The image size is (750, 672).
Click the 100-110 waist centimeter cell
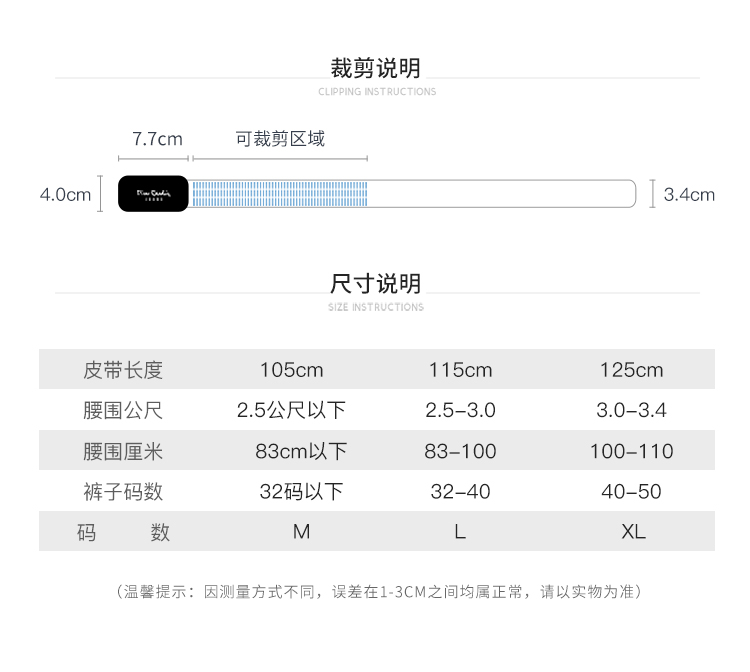pyautogui.click(x=631, y=451)
